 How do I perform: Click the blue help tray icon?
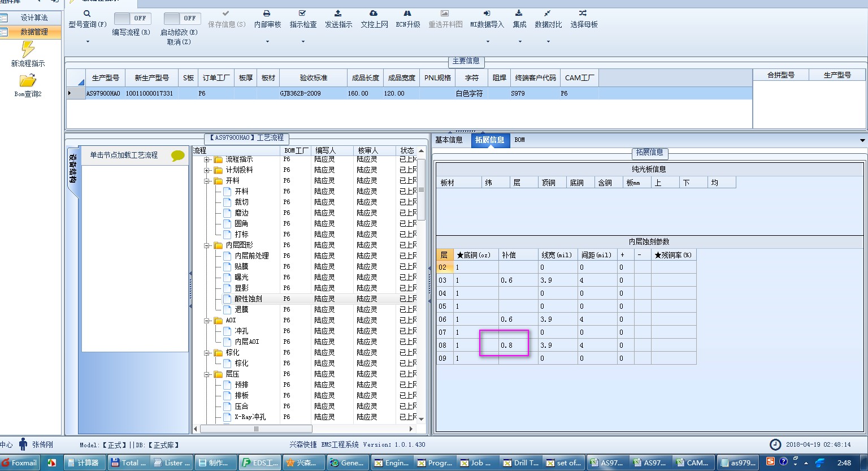(x=783, y=462)
